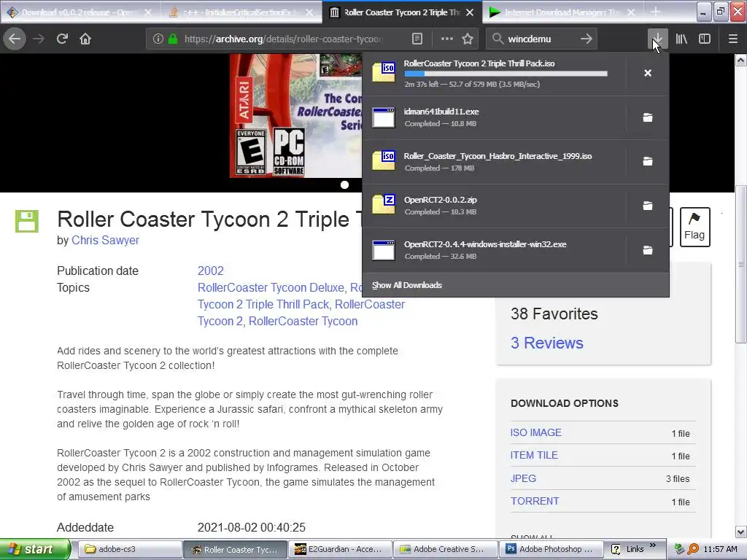Click the Flag button
Viewport: 747px width, 560px height.
click(x=694, y=227)
